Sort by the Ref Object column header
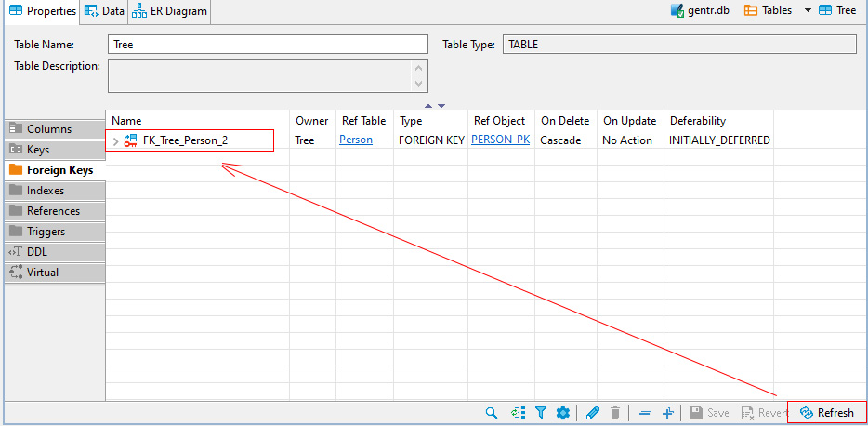Viewport: 868px width, 426px height. (x=501, y=121)
